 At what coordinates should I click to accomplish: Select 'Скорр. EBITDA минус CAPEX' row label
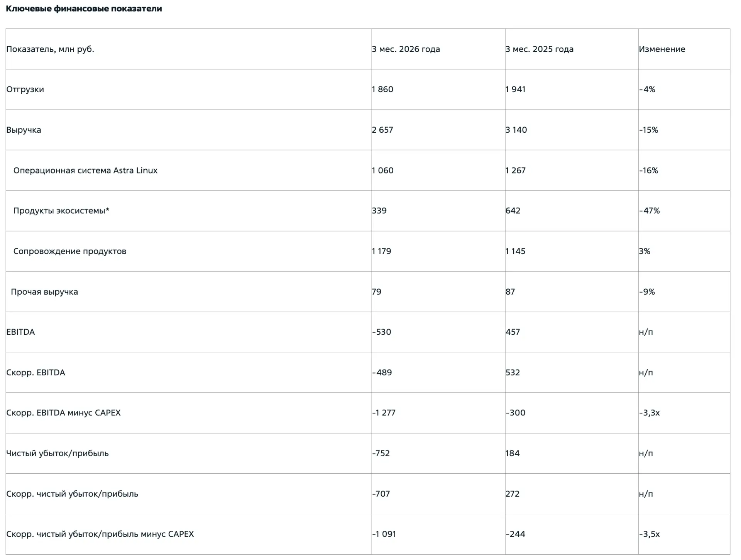64,413
